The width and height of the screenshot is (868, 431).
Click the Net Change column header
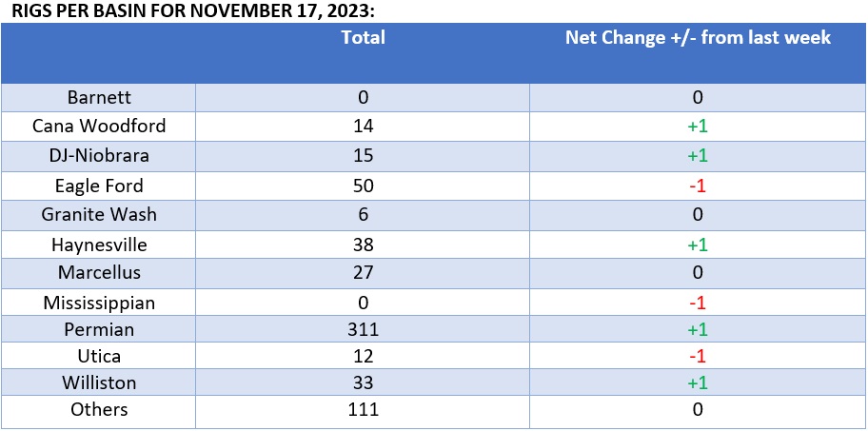(x=698, y=38)
